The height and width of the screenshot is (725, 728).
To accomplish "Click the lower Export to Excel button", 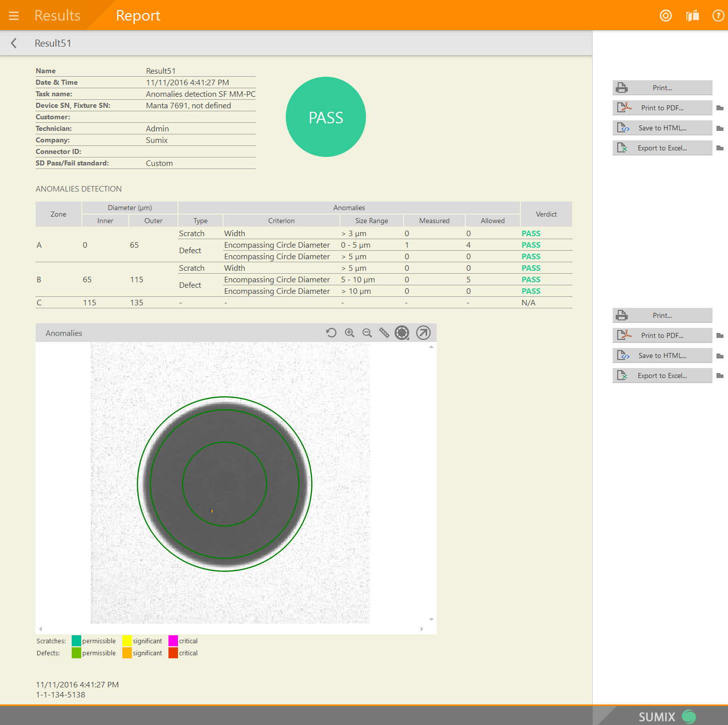I will click(x=662, y=376).
